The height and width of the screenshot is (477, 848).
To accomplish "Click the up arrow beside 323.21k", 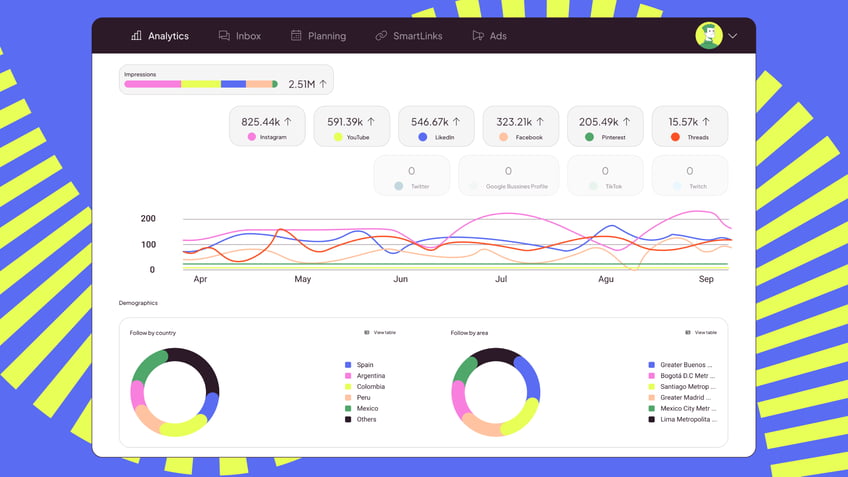I will point(540,122).
